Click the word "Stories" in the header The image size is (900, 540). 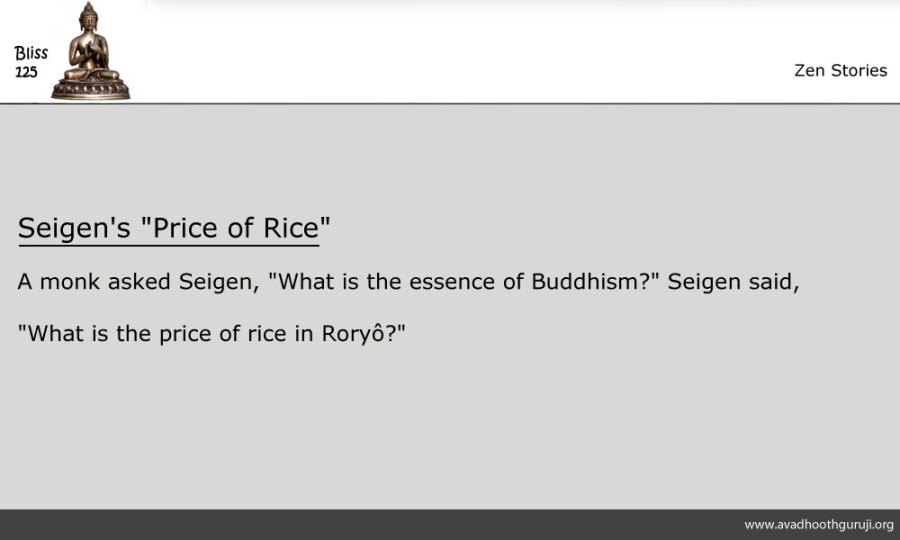pos(858,70)
